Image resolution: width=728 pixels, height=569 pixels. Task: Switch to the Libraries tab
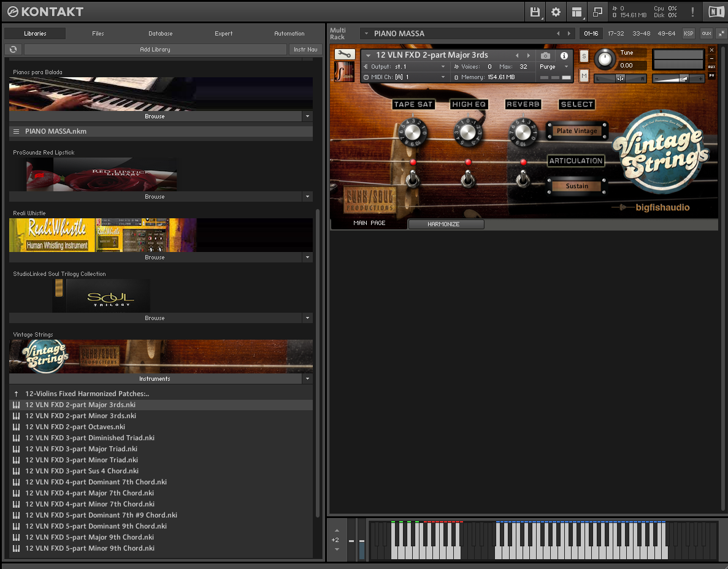36,33
